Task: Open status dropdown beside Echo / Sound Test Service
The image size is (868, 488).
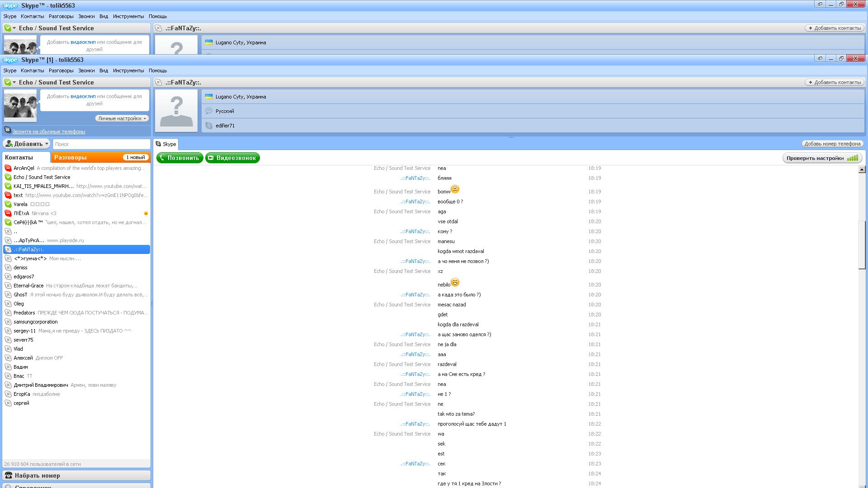Action: click(x=10, y=82)
